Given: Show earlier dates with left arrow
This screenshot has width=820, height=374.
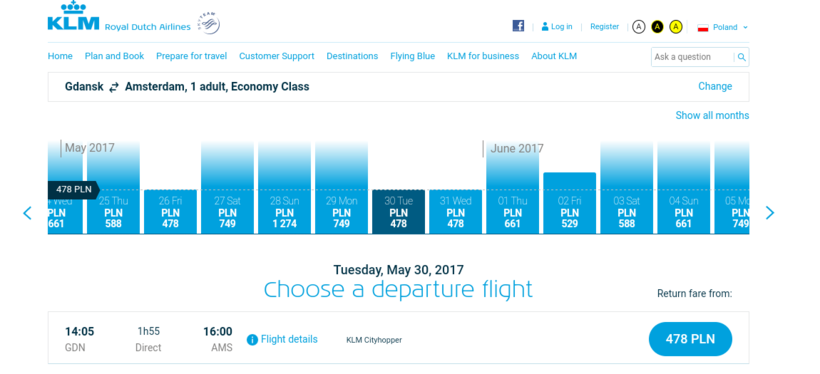Looking at the screenshot, I should pyautogui.click(x=27, y=213).
